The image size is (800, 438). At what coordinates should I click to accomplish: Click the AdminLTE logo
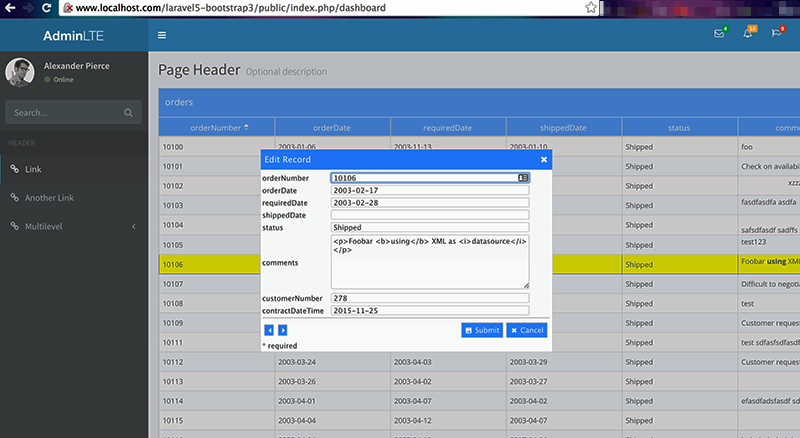[73, 36]
